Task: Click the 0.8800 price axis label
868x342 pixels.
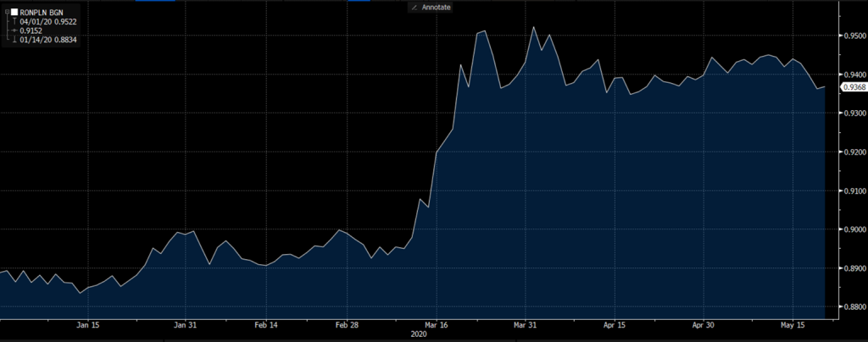Action: (x=852, y=306)
